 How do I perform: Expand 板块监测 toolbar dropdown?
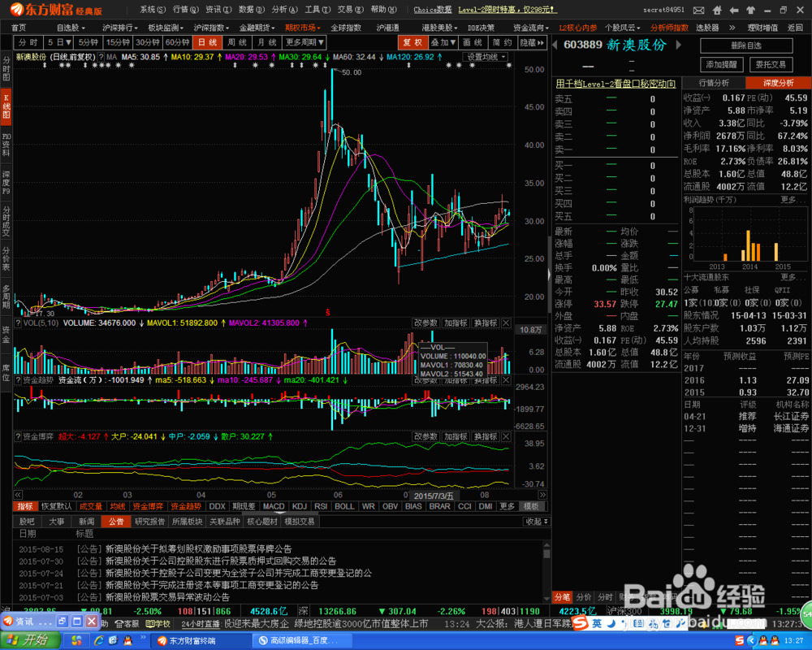166,28
